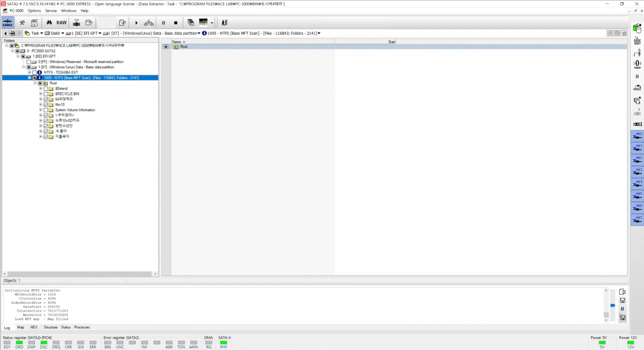Collapse the Root tree node
This screenshot has height=350, width=644.
(x=35, y=83)
